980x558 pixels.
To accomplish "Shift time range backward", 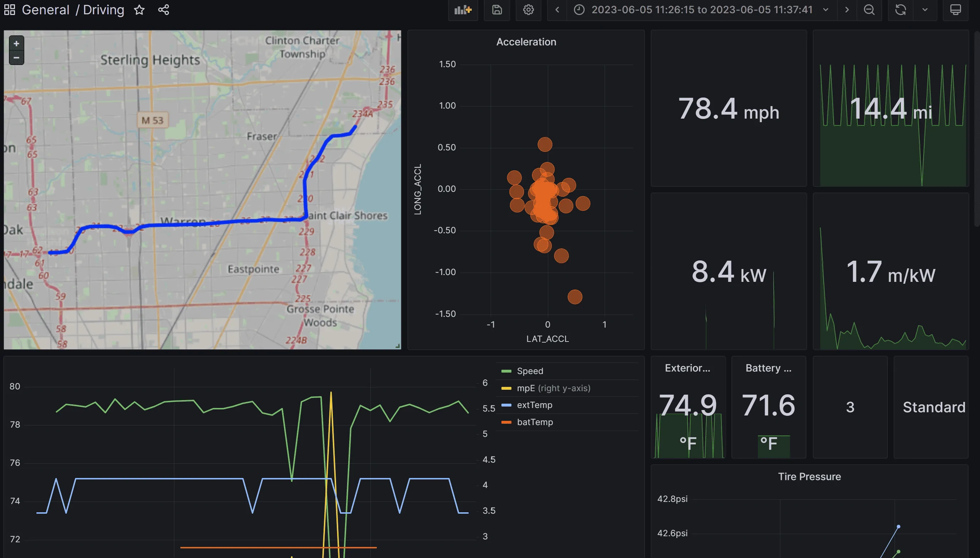I will (x=557, y=10).
